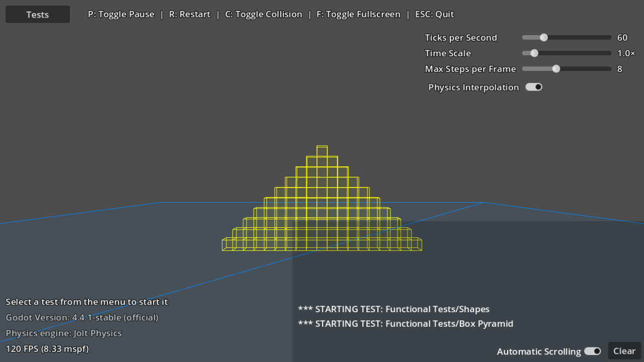644x362 pixels.
Task: Click the topmost box of the yellow pyramid
Action: [321, 151]
